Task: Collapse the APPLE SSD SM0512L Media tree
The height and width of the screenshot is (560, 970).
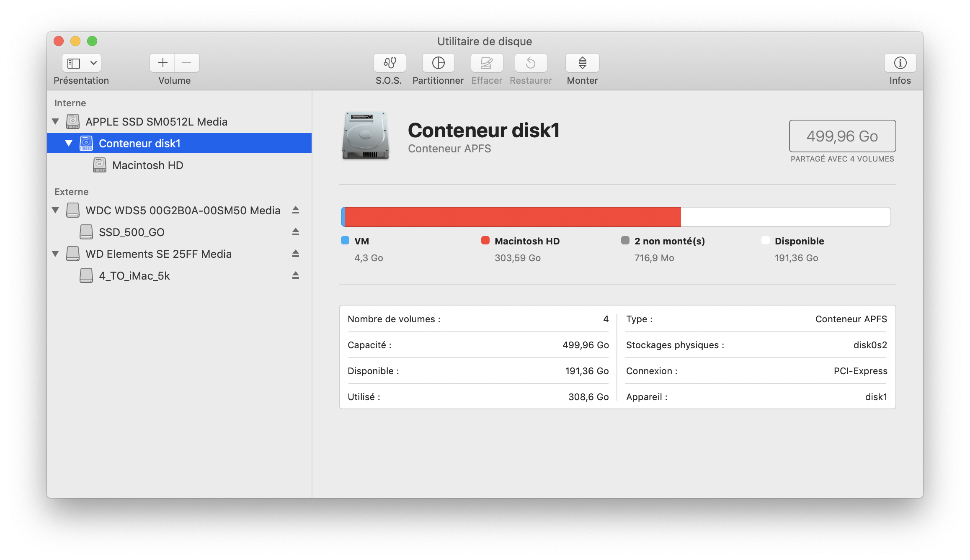Action: tap(55, 122)
